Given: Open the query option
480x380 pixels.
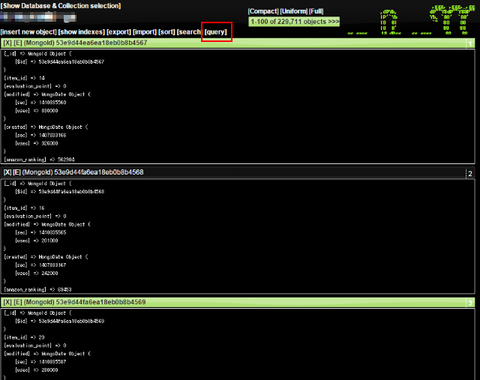Looking at the screenshot, I should [x=216, y=32].
